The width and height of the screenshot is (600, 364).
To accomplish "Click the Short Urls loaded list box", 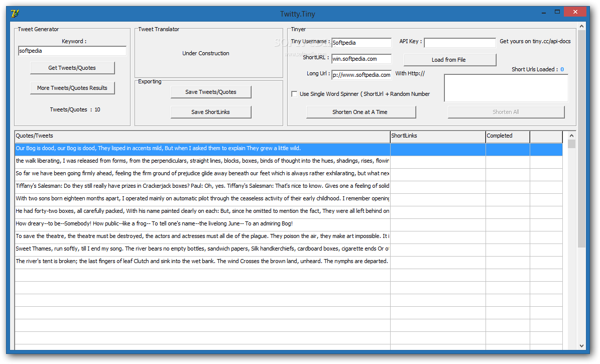I will tap(506, 88).
